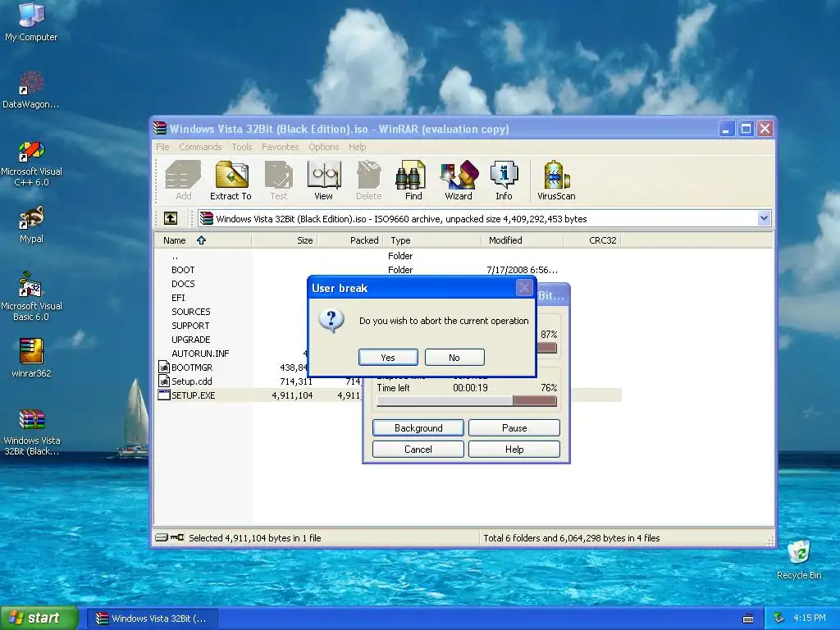This screenshot has height=630, width=840.
Task: Open Microsoft Visual C++ 6.0 desktop shortcut
Action: point(31,163)
